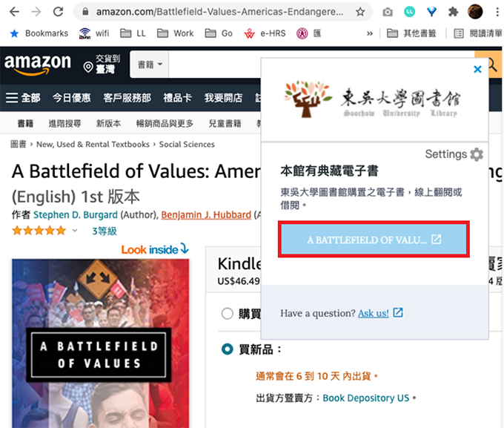Open the 全部 hamburger menu
The height and width of the screenshot is (428, 504).
click(23, 98)
